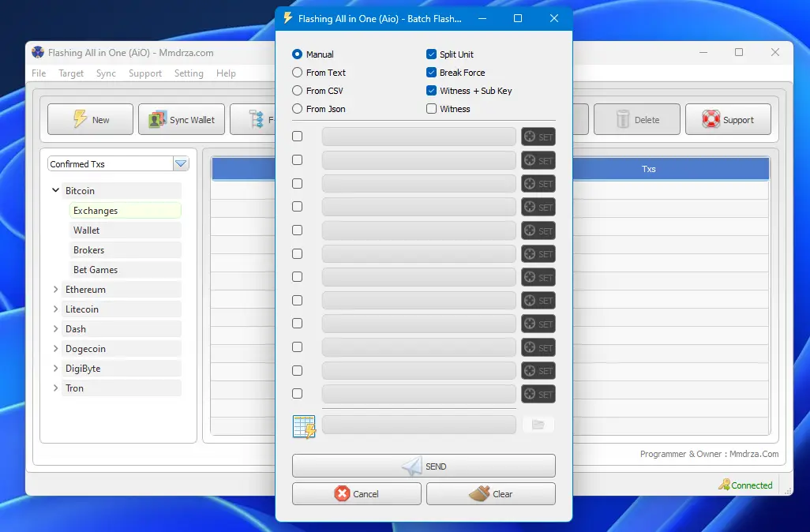This screenshot has width=810, height=532.
Task: Tick the last row's checkbox
Action: coord(297,394)
